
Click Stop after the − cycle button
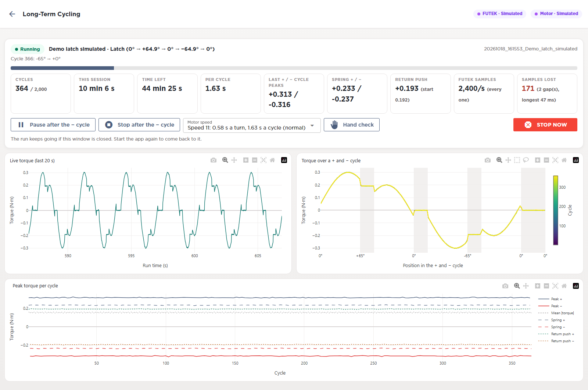point(139,125)
